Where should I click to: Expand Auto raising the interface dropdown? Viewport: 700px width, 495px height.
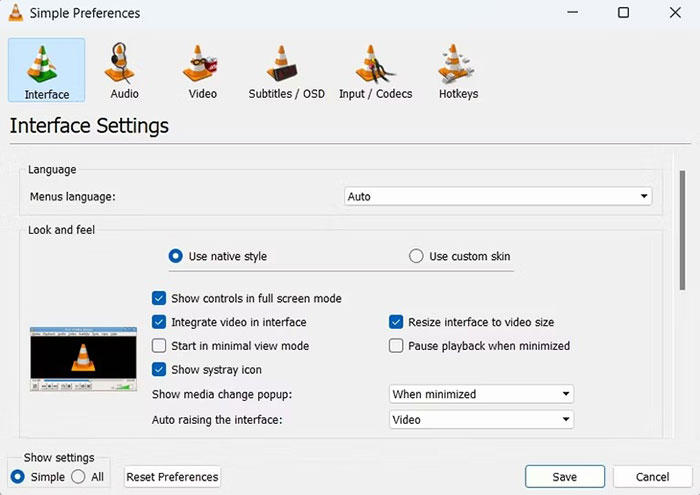(x=480, y=420)
